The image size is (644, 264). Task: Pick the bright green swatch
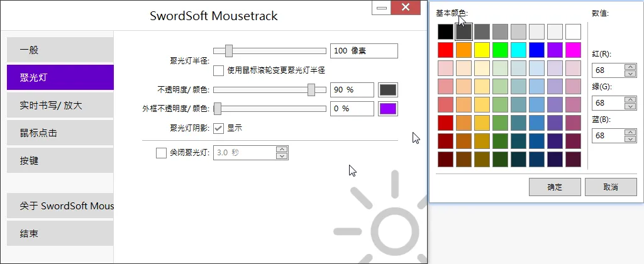click(x=500, y=50)
